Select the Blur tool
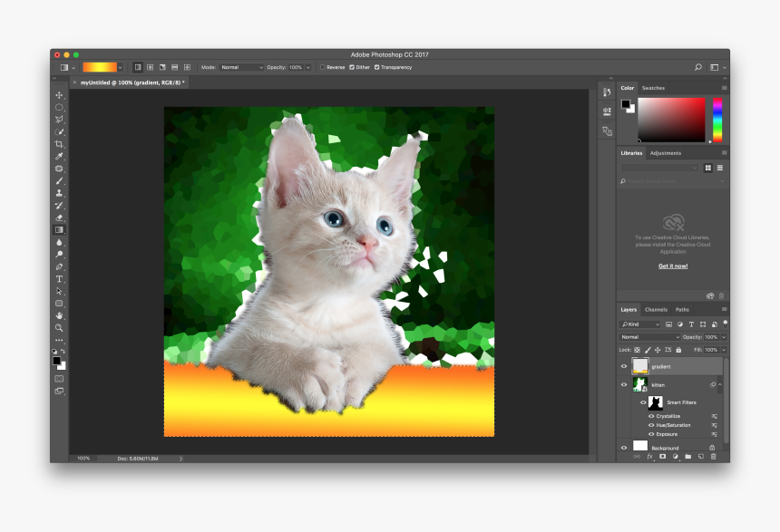This screenshot has height=532, width=780. (x=59, y=242)
